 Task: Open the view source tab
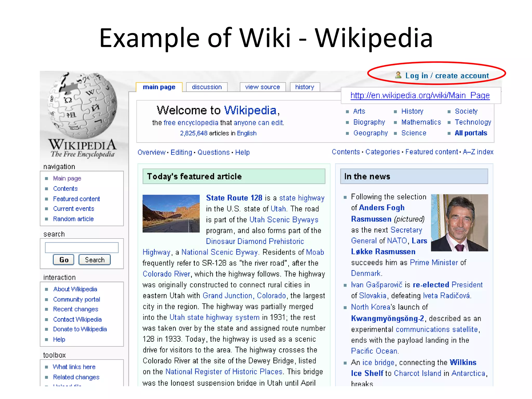[x=262, y=87]
